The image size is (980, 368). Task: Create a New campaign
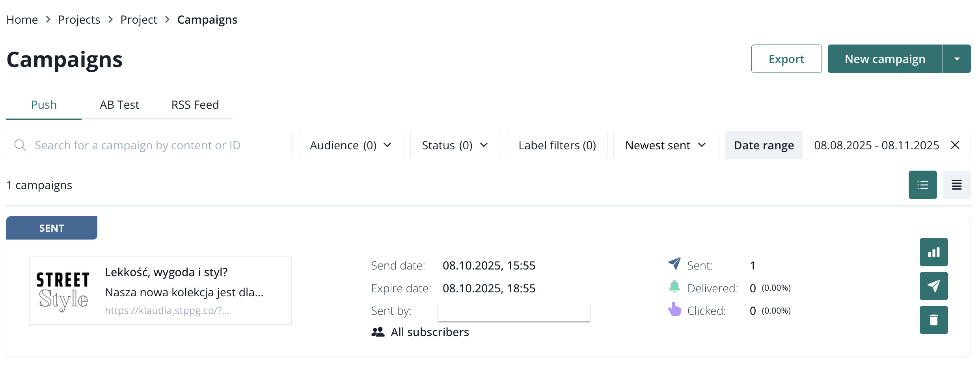click(x=885, y=59)
